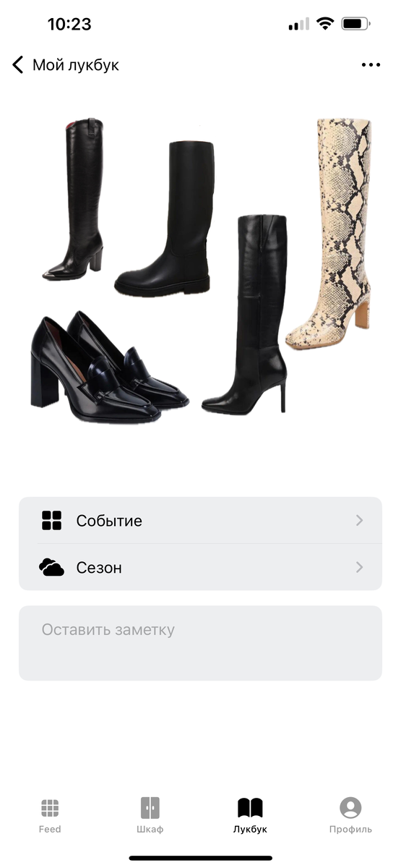Viewport: 401px width, 868px height.
Task: Tap the back arrow beside Мой лукбук
Action: [18, 65]
